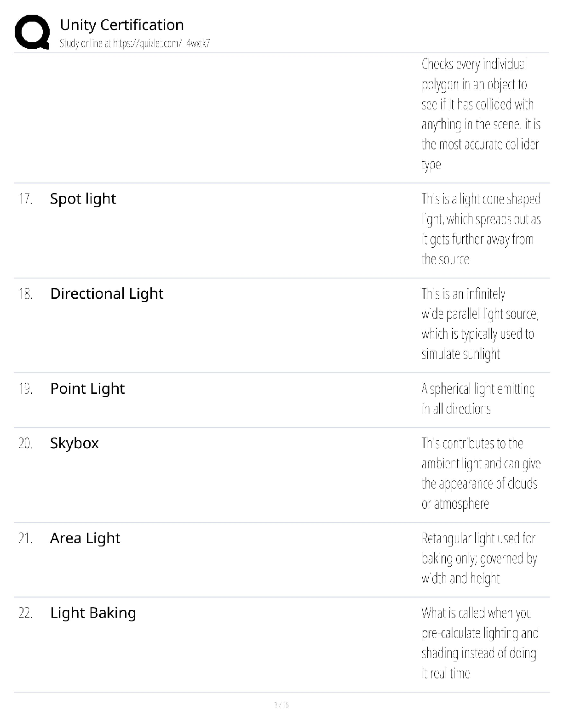Click the page number footer

pos(281,705)
